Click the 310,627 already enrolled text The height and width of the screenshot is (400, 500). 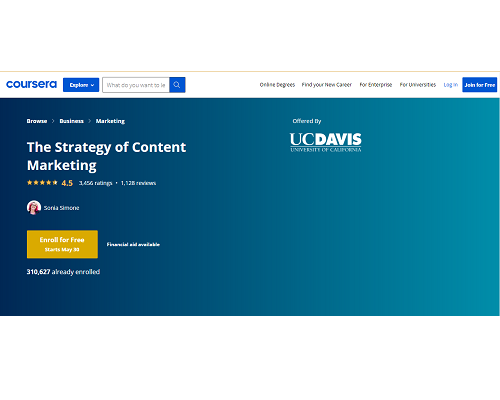click(x=63, y=272)
